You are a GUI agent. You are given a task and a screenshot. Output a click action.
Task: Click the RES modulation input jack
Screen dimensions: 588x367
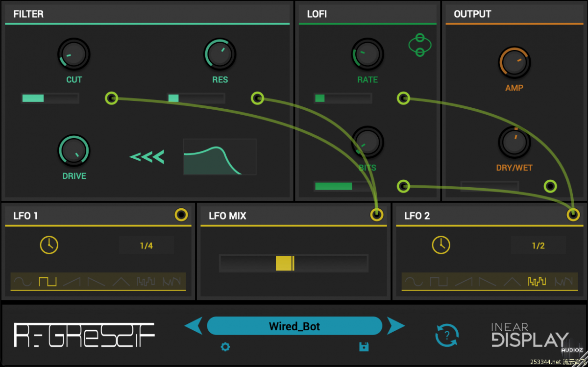point(257,98)
